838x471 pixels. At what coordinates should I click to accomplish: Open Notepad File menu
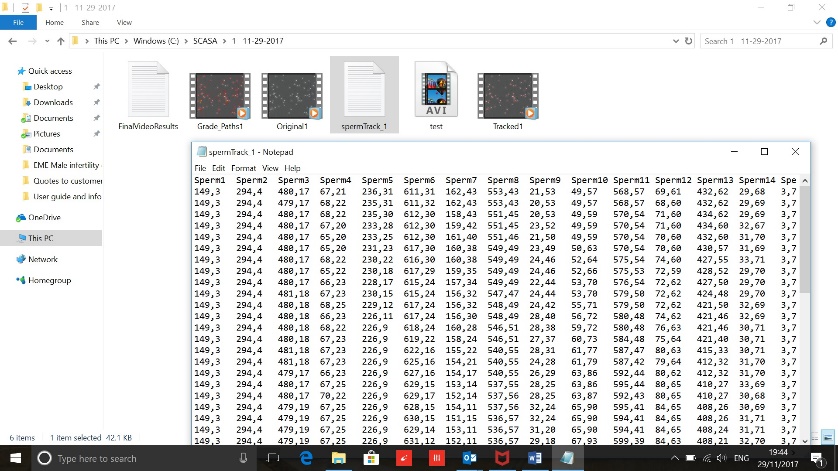click(x=200, y=168)
